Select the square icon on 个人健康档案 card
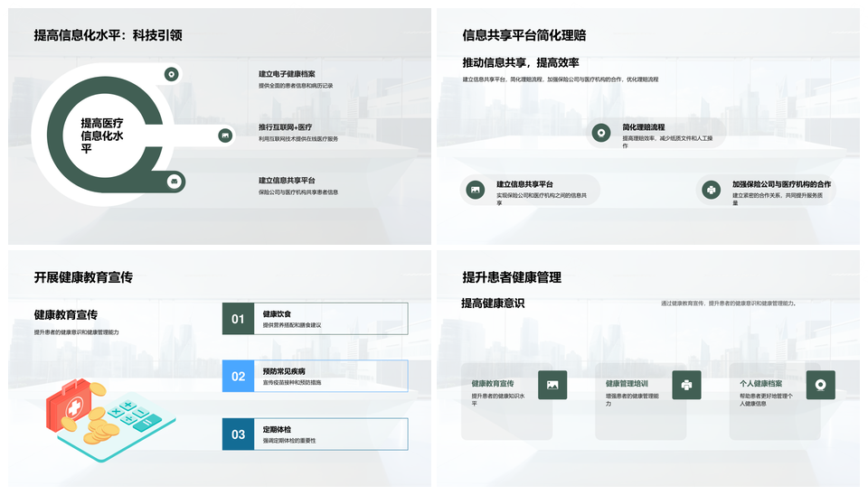The height and width of the screenshot is (495, 868). [x=820, y=385]
